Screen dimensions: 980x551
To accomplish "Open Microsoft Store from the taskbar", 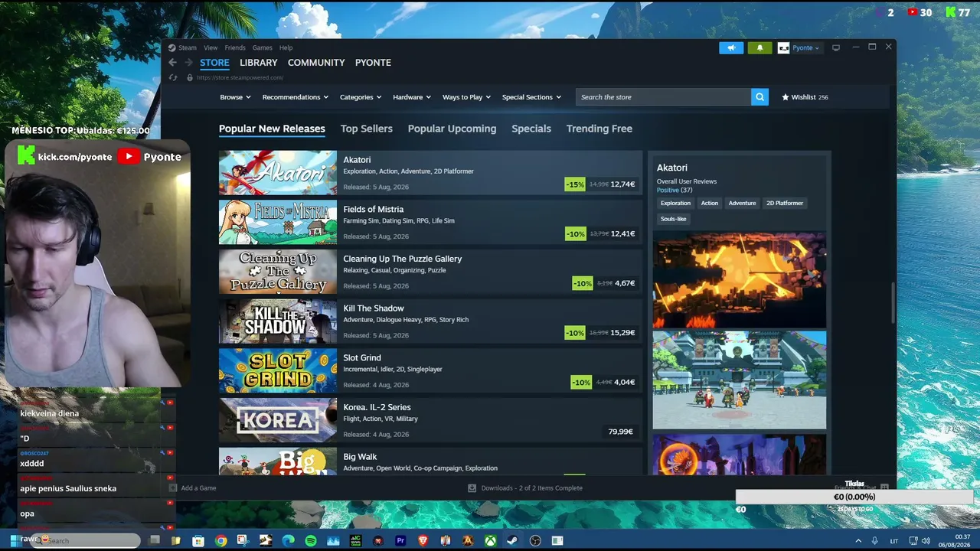I will click(198, 541).
